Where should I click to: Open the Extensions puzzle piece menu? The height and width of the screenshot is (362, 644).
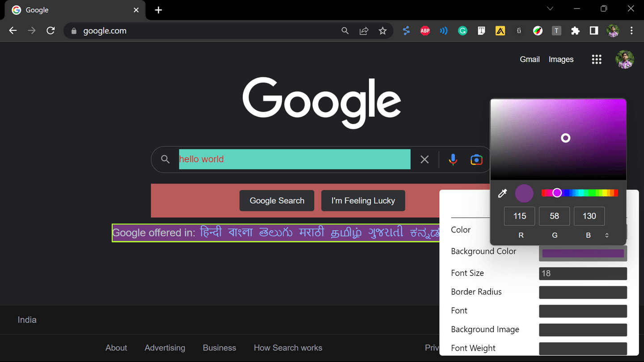(x=576, y=31)
